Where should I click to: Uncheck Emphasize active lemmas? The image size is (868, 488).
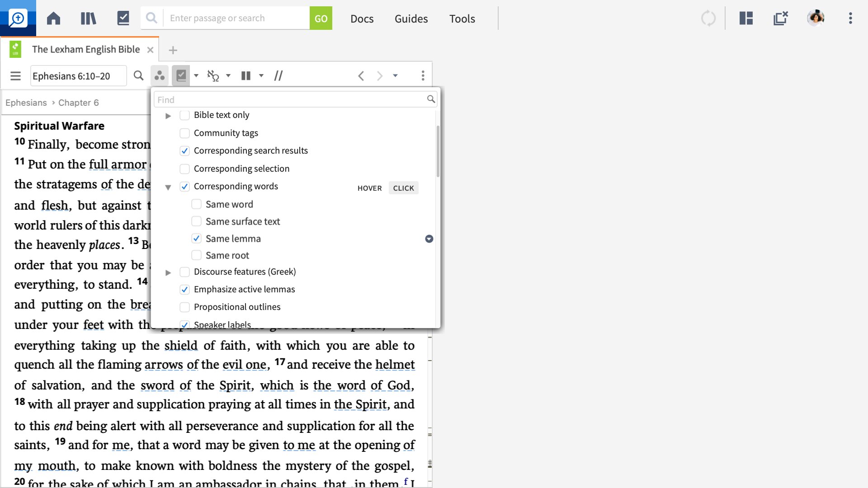click(x=184, y=289)
